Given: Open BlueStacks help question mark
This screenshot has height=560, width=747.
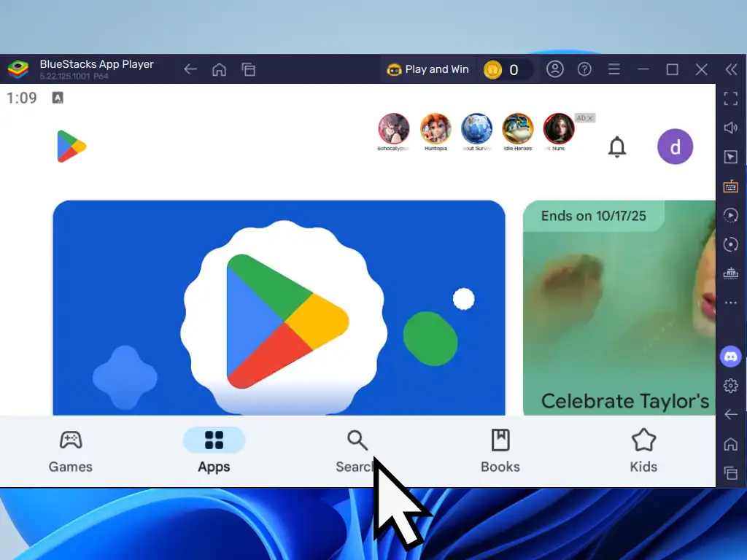Looking at the screenshot, I should 584,69.
